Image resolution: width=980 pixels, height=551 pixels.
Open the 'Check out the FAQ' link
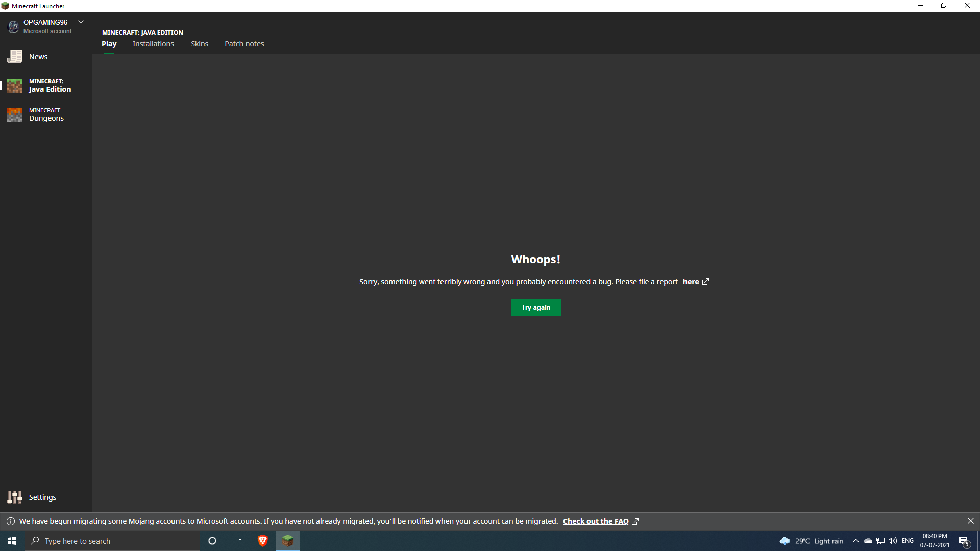(596, 521)
